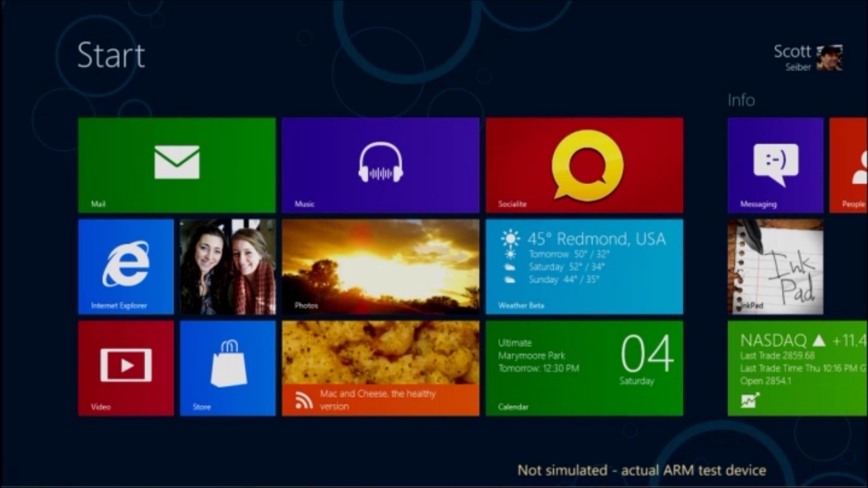Screen dimensions: 868x488
Task: Click the NASDAQ chart icon
Action: click(x=750, y=401)
